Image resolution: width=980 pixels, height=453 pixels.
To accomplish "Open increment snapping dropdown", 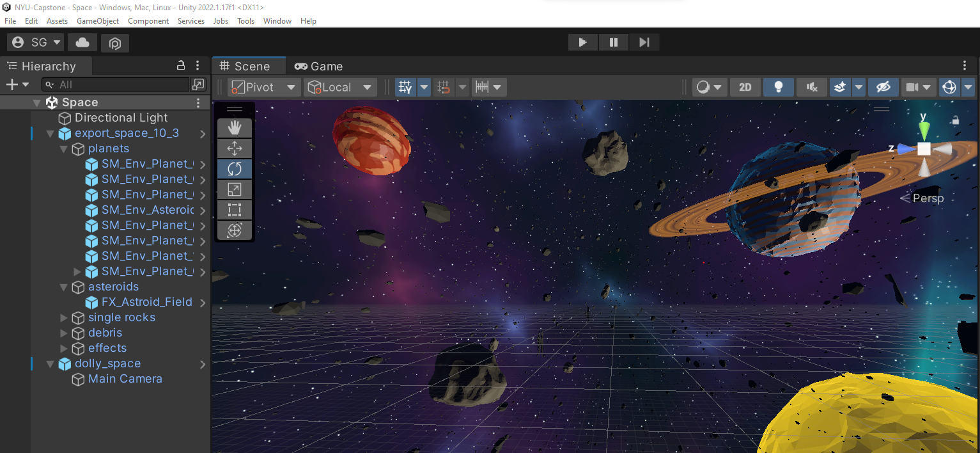I will click(x=489, y=87).
